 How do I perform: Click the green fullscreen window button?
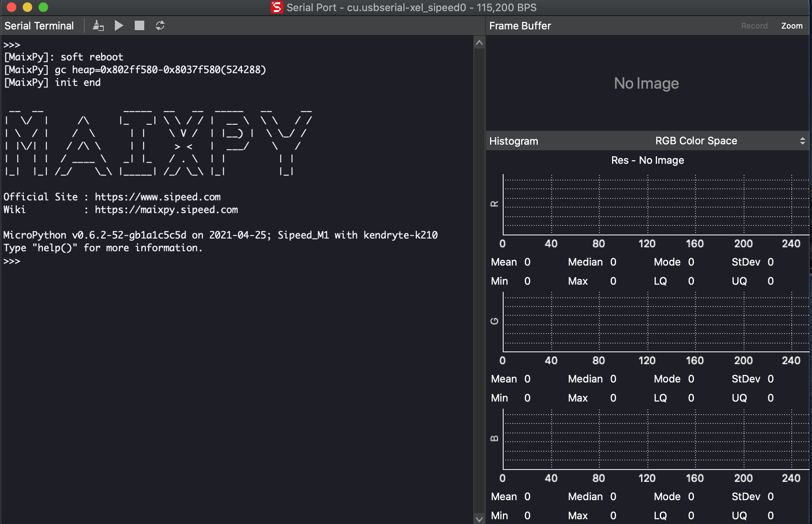[43, 7]
